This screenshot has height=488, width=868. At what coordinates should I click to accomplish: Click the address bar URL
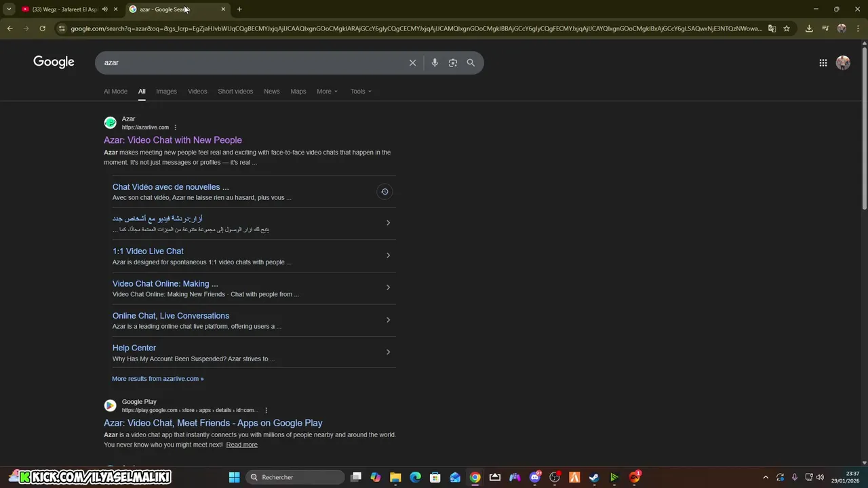[416, 28]
